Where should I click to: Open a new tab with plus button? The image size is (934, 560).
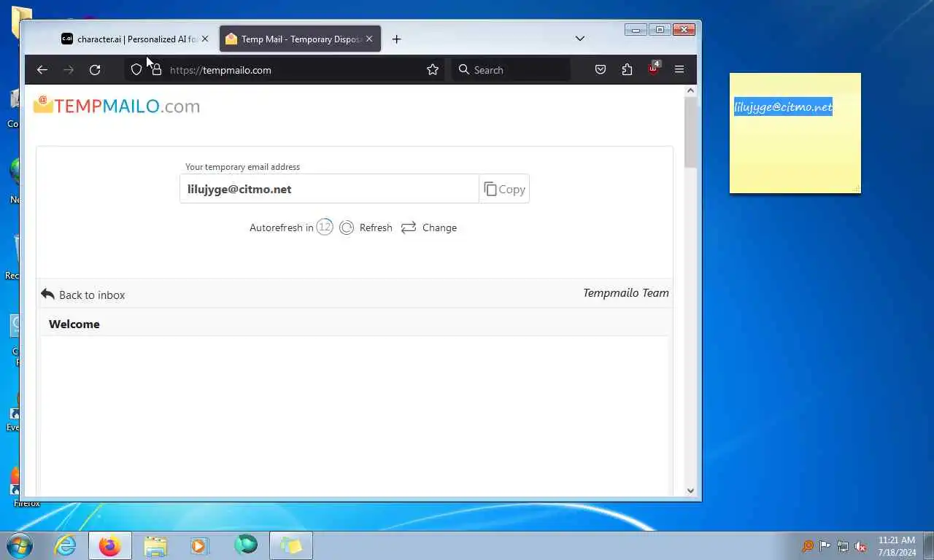point(396,39)
